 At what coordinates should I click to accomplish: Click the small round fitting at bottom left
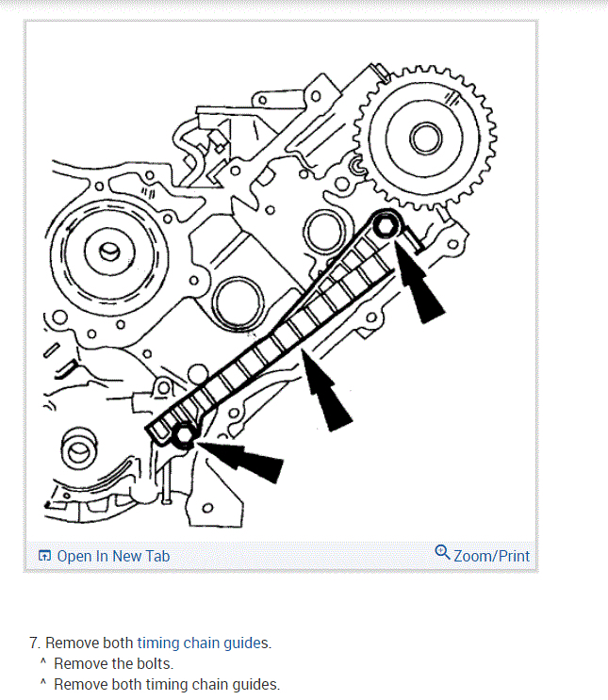78,449
